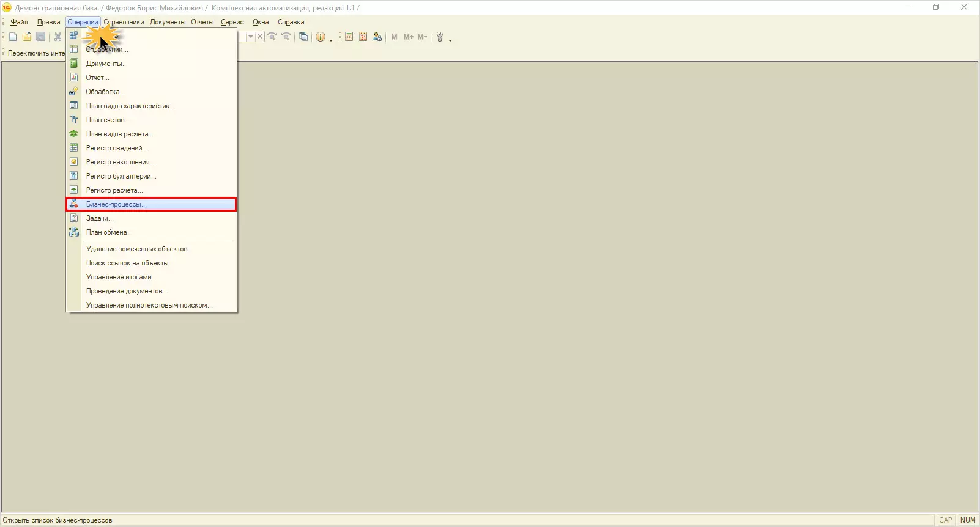980x527 pixels.
Task: Click the Open file toolbar icon
Action: point(27,37)
